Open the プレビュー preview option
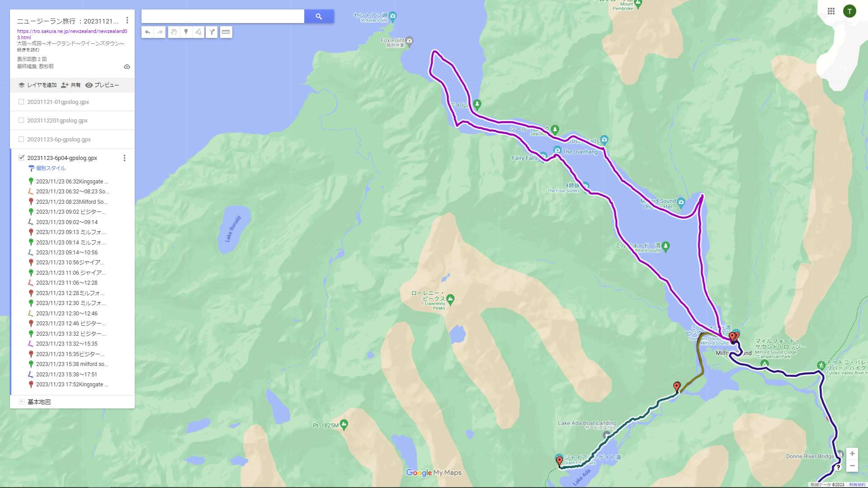Image resolution: width=868 pixels, height=488 pixels. click(x=102, y=85)
